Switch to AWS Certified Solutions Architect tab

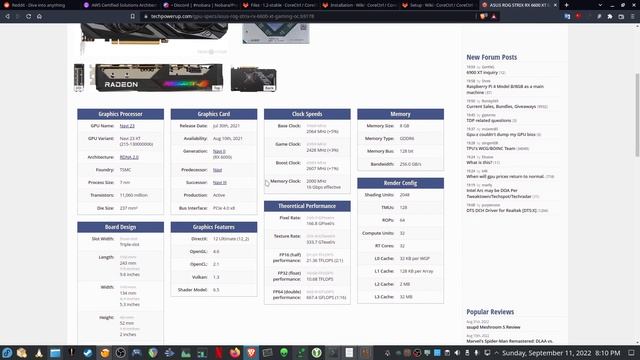point(120,5)
